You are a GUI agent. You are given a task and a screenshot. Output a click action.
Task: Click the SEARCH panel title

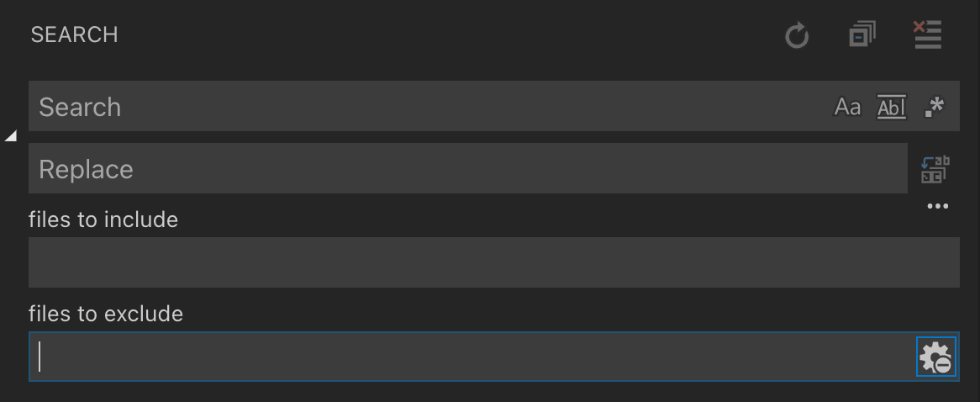click(x=75, y=35)
